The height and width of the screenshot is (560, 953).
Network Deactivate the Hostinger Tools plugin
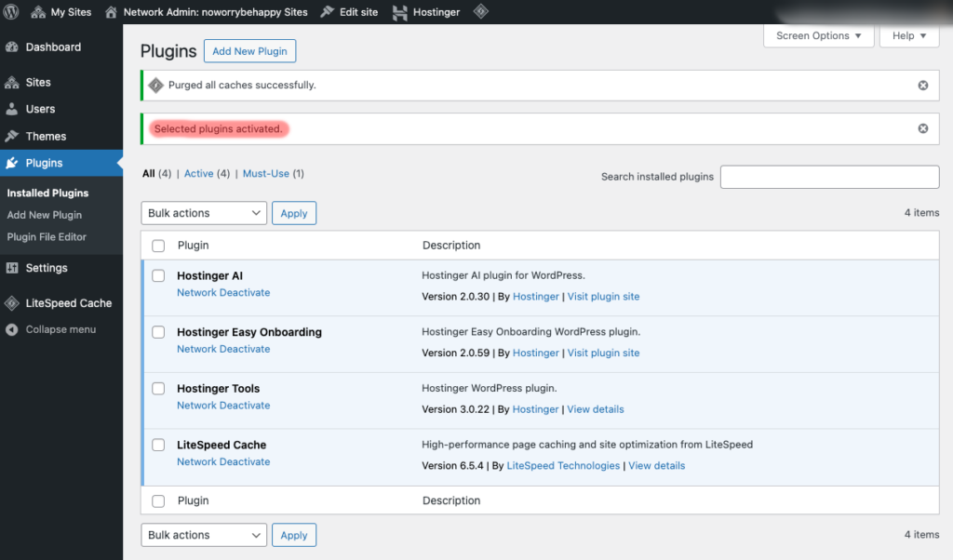[x=223, y=406]
